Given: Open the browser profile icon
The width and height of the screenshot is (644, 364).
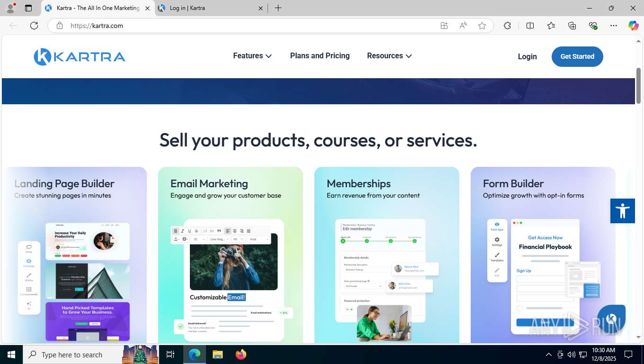Looking at the screenshot, I should pos(10,8).
